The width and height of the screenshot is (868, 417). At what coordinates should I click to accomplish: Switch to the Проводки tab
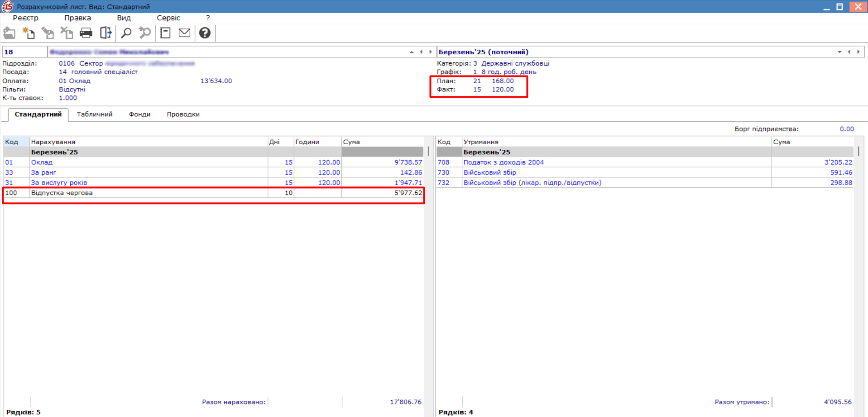click(x=183, y=114)
